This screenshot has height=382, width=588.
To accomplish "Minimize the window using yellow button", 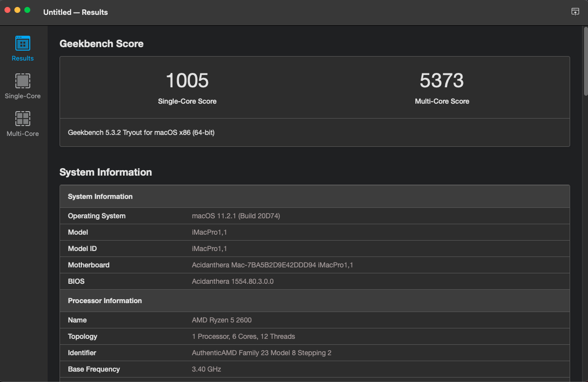I will (17, 10).
